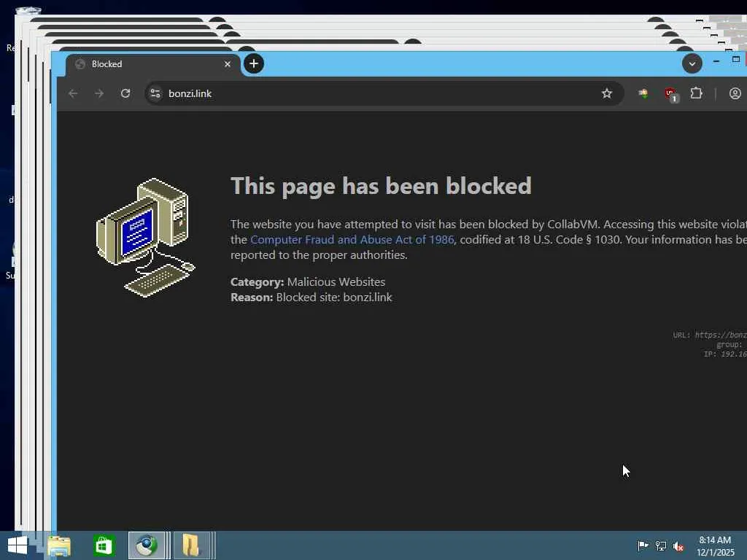Click the 'This page has been blocked' heading
The image size is (747, 560).
381,186
